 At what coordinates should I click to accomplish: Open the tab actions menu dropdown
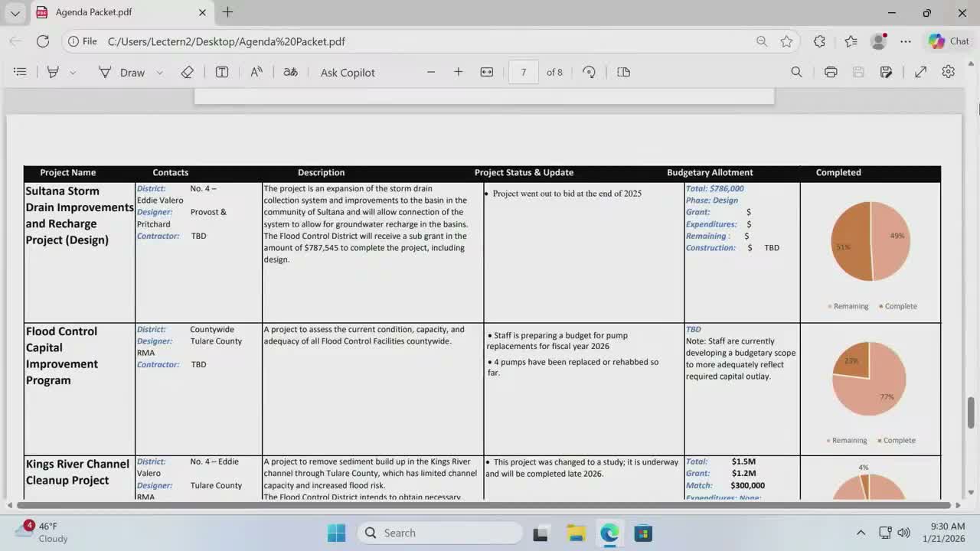click(x=15, y=13)
